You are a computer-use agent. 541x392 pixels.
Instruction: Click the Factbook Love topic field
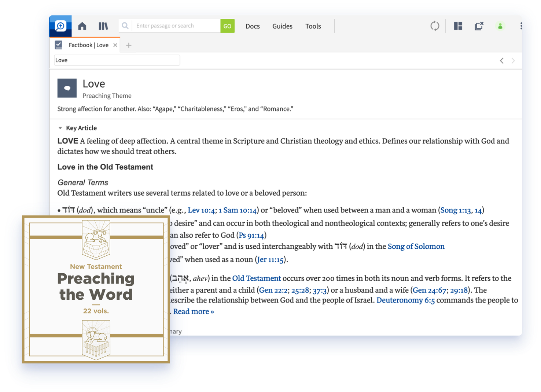pos(117,60)
